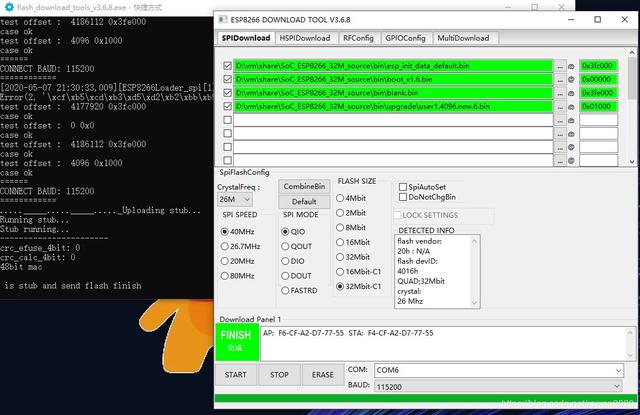Image resolution: width=640 pixels, height=415 pixels.
Task: Choose 32Mbit flash size
Action: (x=353, y=257)
